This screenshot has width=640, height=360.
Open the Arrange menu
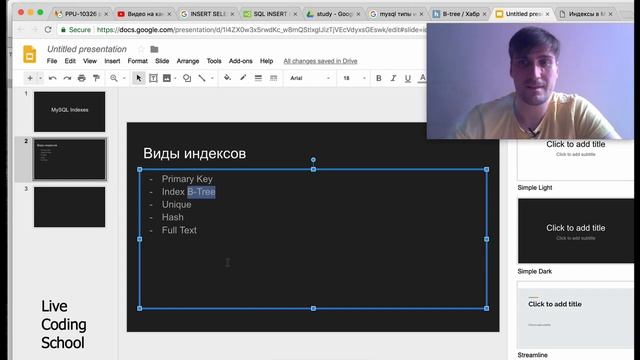click(188, 61)
